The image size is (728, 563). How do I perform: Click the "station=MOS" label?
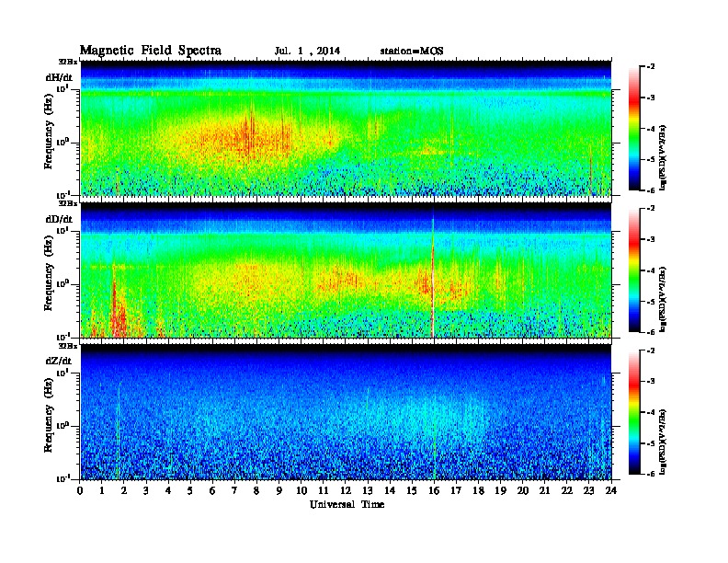click(412, 51)
